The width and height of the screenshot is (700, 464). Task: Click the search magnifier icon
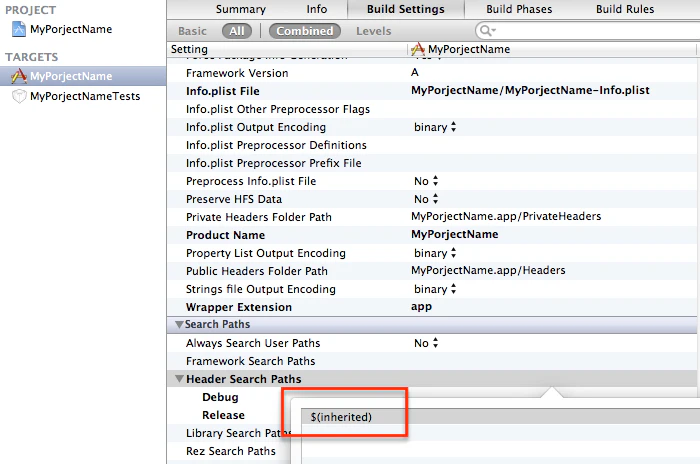pos(486,31)
